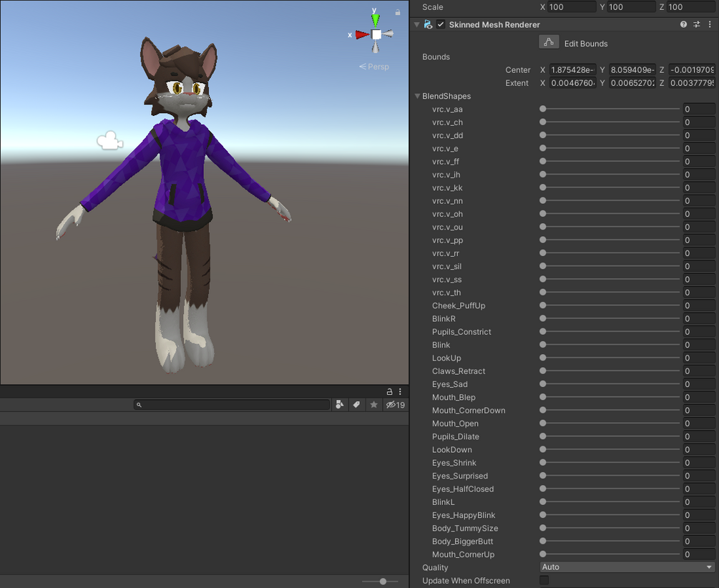Click the Claws_Retract label
Image resolution: width=719 pixels, height=588 pixels.
(x=459, y=371)
